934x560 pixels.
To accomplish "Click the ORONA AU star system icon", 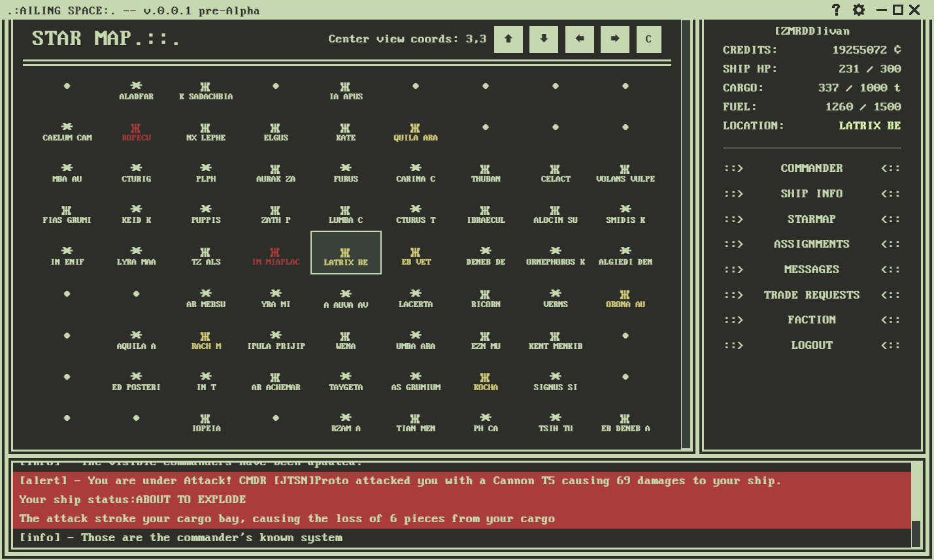I will tap(625, 294).
